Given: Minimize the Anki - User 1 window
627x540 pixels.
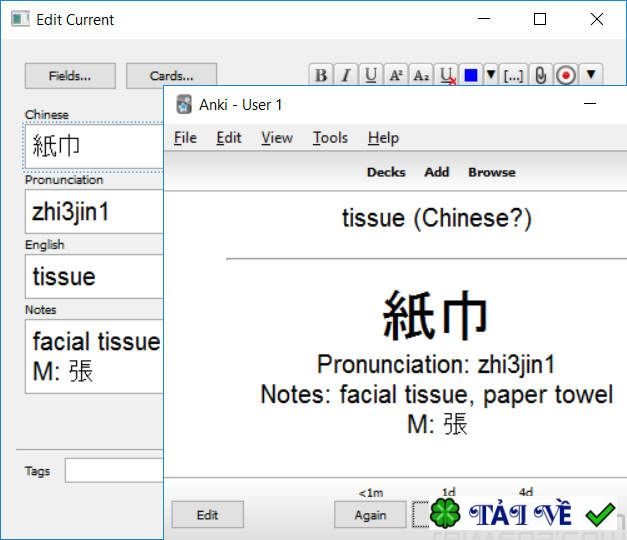Looking at the screenshot, I should [590, 104].
